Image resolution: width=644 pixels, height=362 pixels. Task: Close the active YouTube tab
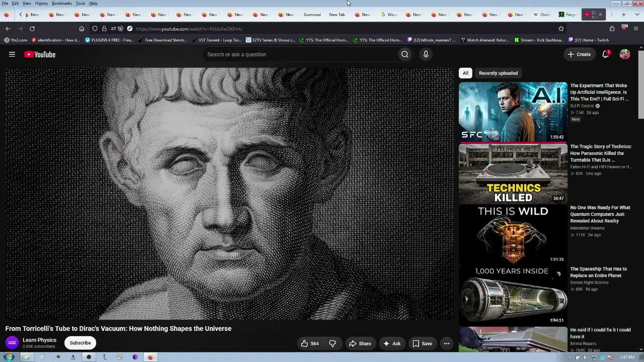600,15
